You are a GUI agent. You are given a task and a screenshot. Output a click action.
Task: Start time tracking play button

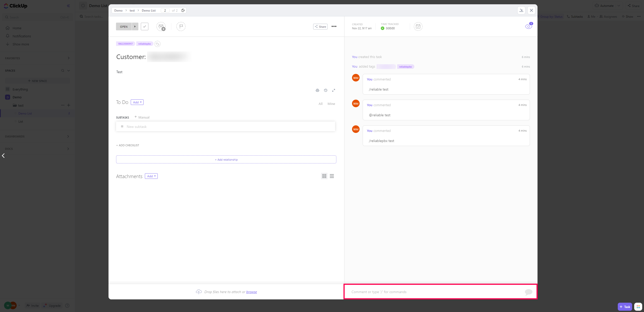[383, 28]
